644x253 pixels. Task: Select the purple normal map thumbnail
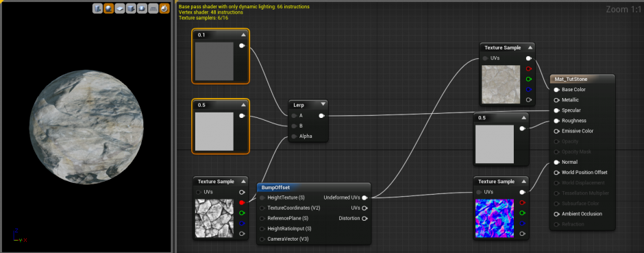(495, 219)
